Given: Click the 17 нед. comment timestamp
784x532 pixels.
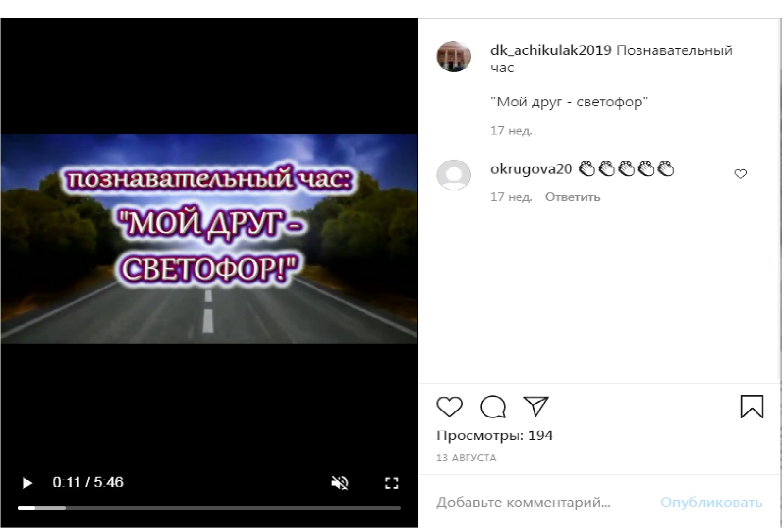Looking at the screenshot, I should click(511, 197).
